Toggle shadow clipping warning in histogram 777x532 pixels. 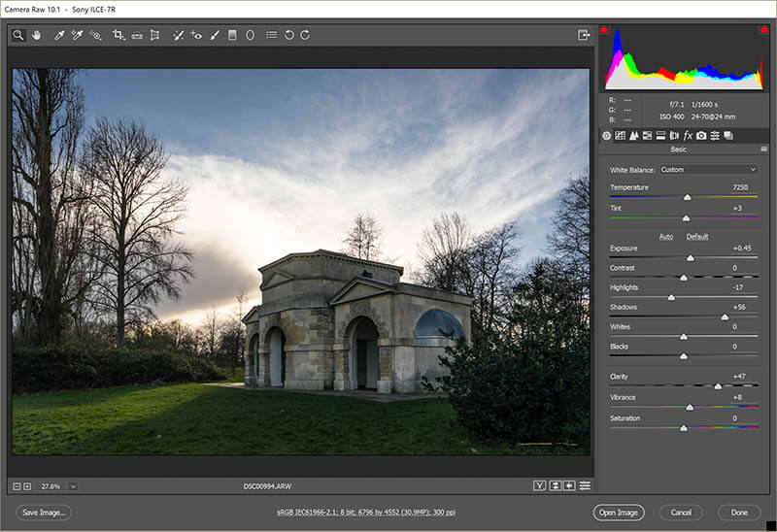[x=603, y=30]
